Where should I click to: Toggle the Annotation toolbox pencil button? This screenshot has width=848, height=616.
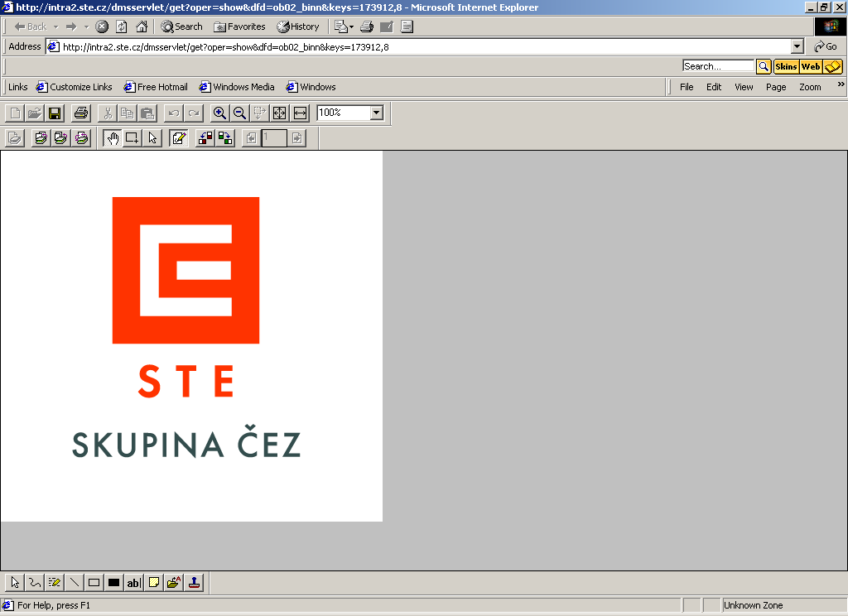pyautogui.click(x=179, y=138)
